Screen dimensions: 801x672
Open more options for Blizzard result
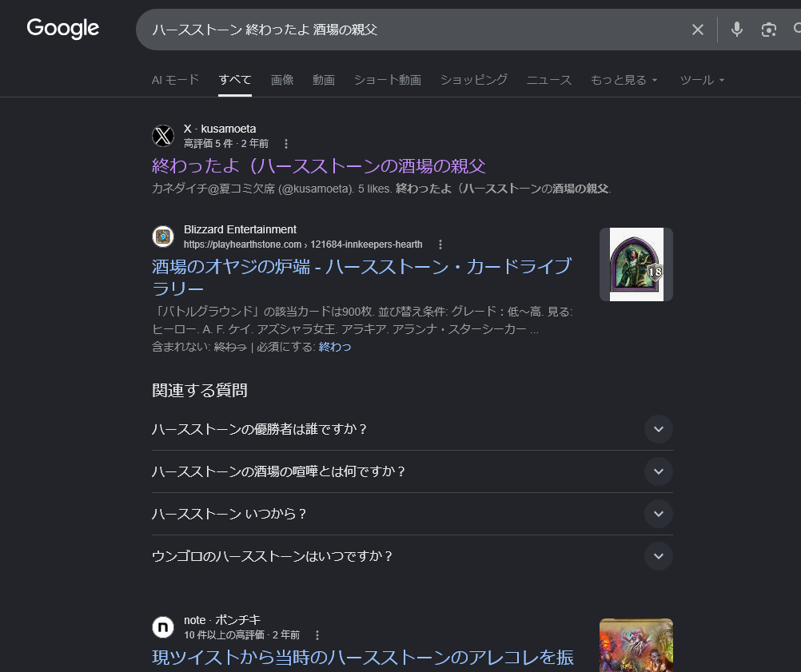(440, 245)
